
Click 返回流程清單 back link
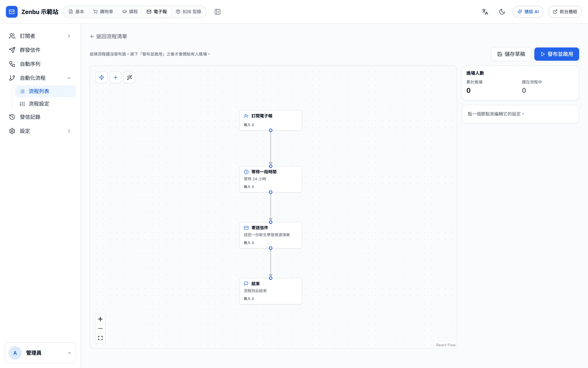point(108,36)
